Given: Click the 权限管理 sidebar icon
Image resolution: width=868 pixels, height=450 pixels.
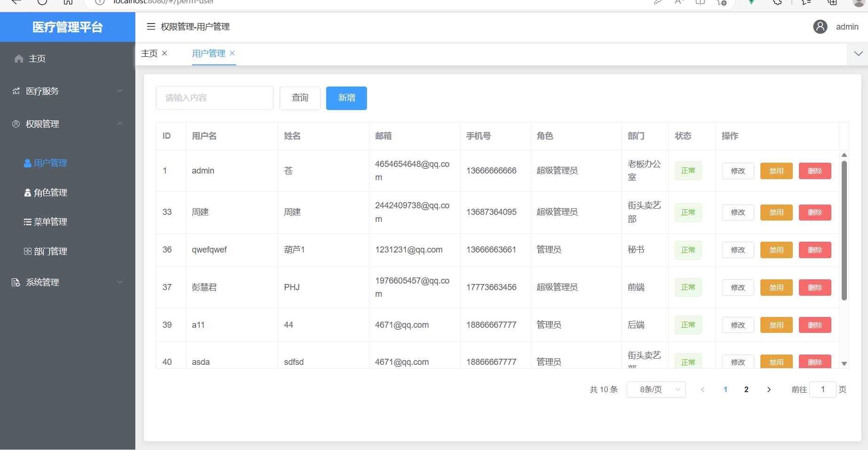Looking at the screenshot, I should 16,124.
